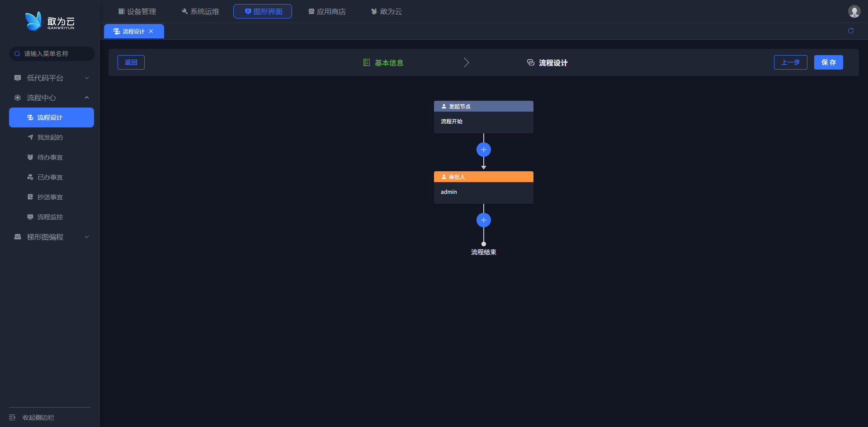Viewport: 868px width, 427px height.
Task: Click the 流程结束 end label
Action: pyautogui.click(x=484, y=252)
